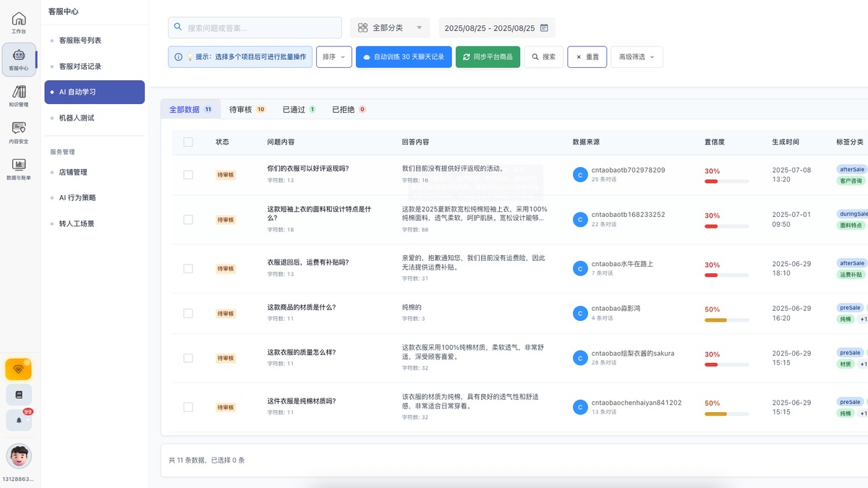The height and width of the screenshot is (488, 868).
Task: Click the 数据来源 column header
Action: (586, 142)
